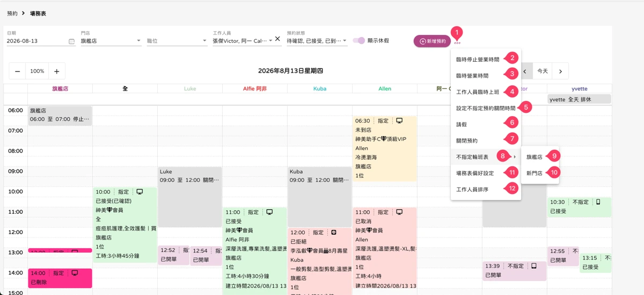The height and width of the screenshot is (295, 644).
Task: Select the yvette column header
Action: point(579,89)
